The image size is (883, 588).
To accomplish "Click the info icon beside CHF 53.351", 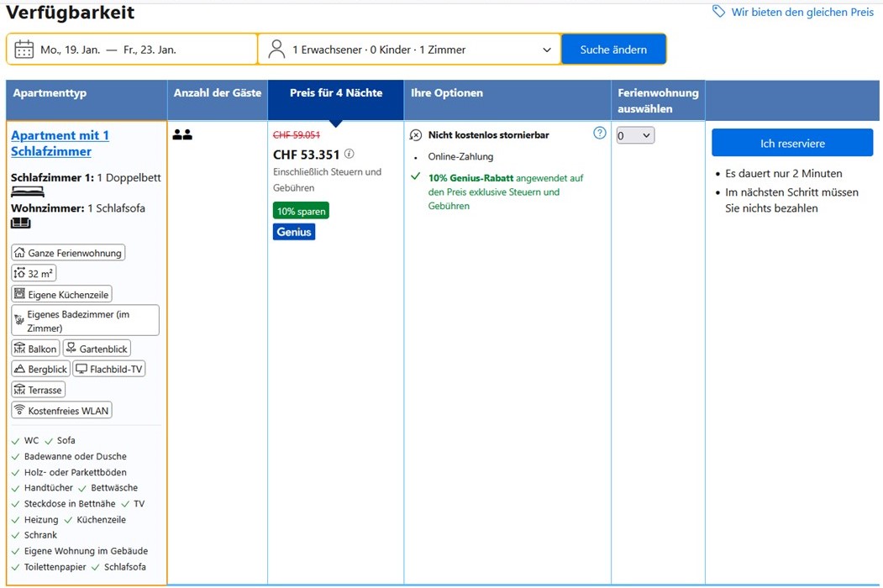I will click(350, 155).
